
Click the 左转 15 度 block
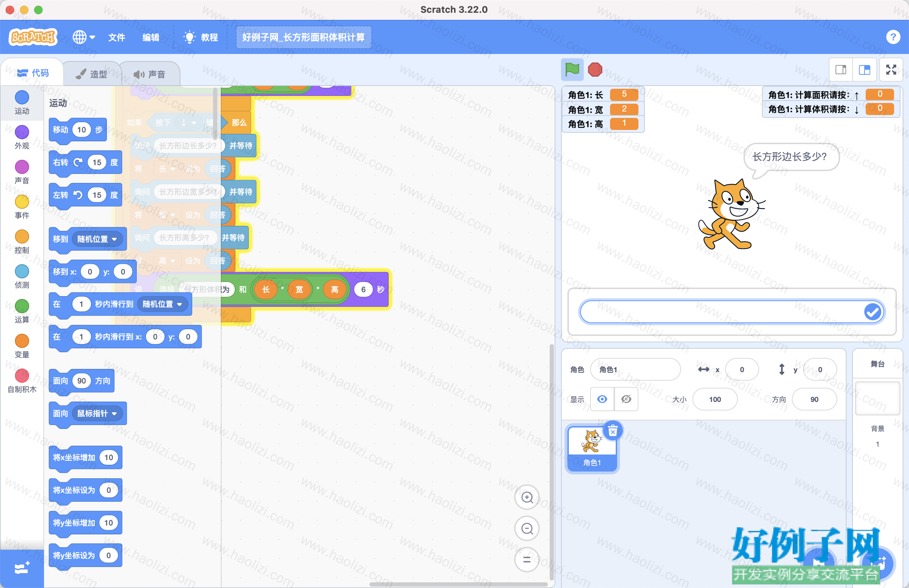[85, 196]
